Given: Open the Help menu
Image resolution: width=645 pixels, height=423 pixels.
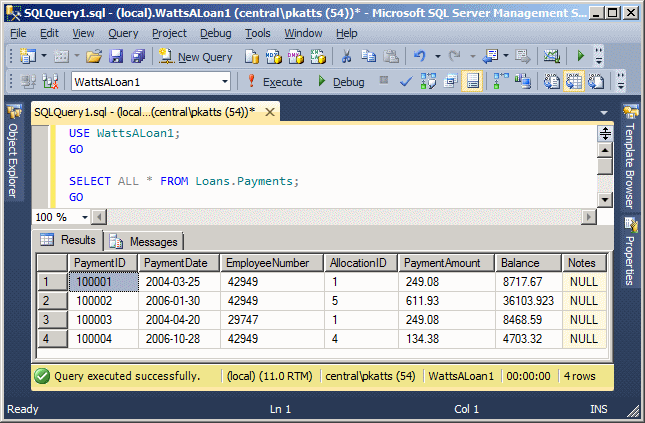Looking at the screenshot, I should [x=346, y=33].
